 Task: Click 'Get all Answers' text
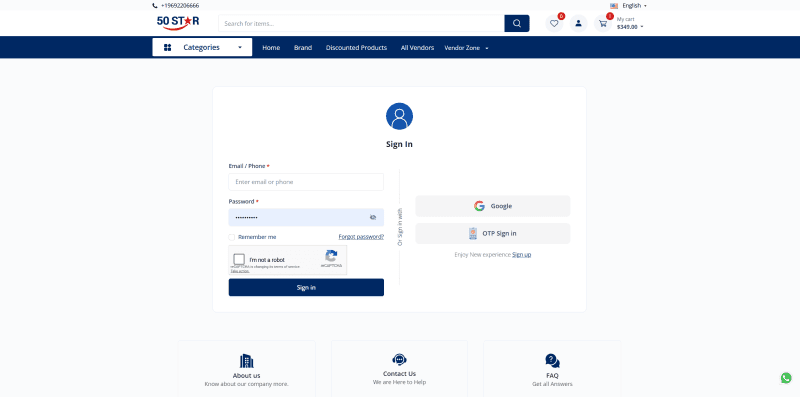[552, 384]
